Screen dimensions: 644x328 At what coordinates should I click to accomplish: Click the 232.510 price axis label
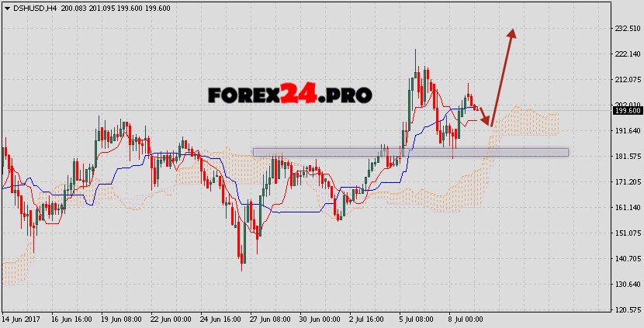(x=626, y=29)
